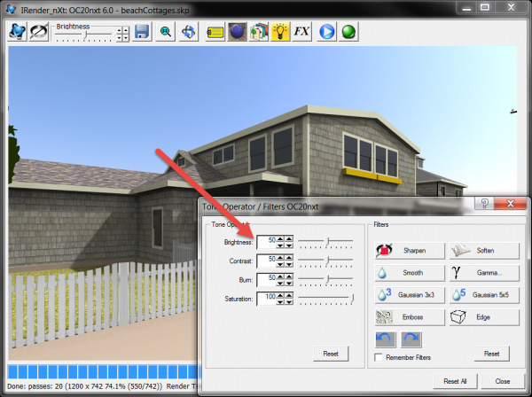Enable the Remember Filters checkbox
Viewport: 532px width, 397px height.
pyautogui.click(x=379, y=358)
